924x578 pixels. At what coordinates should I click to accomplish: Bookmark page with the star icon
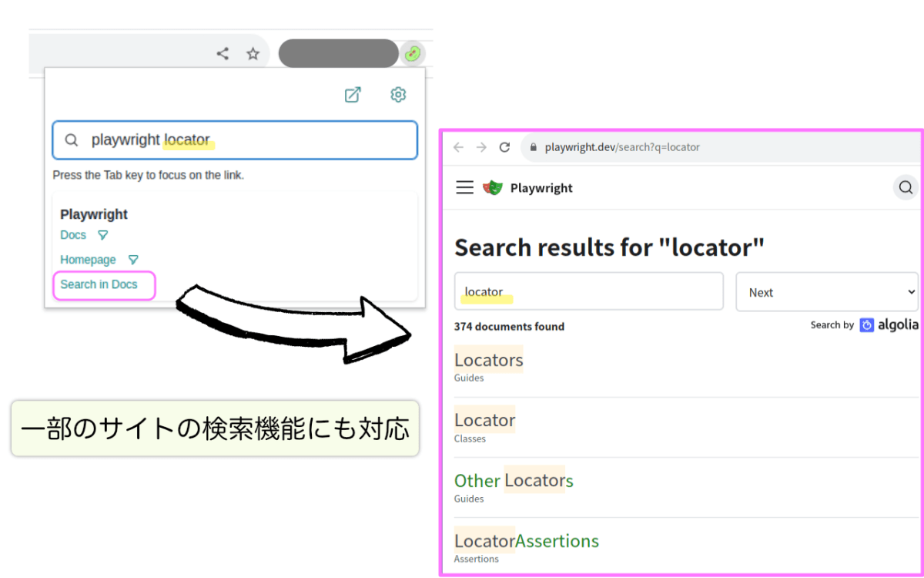coord(253,53)
